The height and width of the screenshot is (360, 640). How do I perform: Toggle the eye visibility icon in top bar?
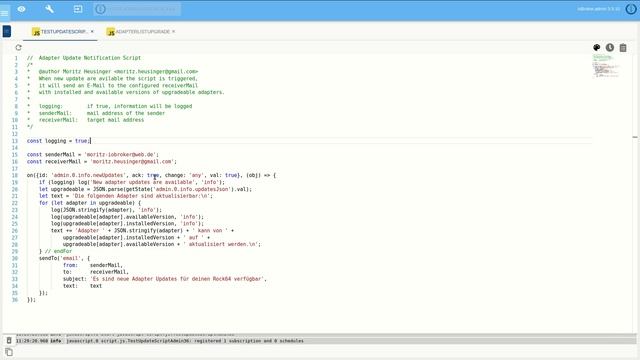[21, 9]
